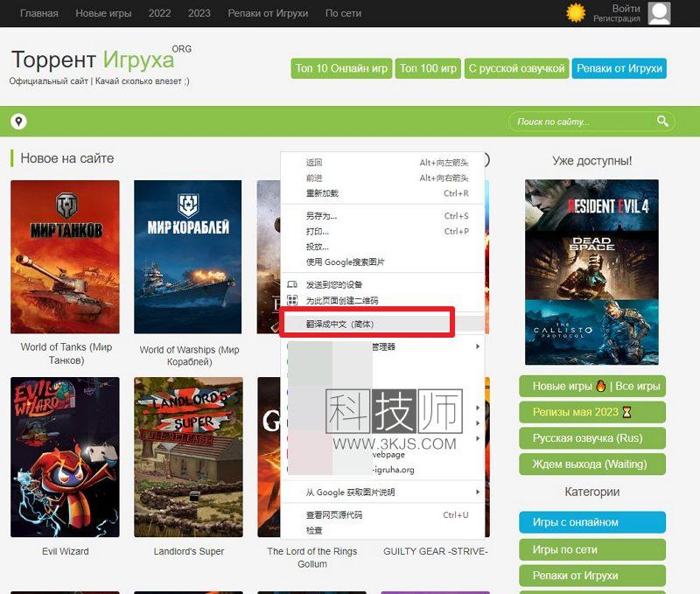
Task: Click The Lord of the Rings Gollum title
Action: pos(312,557)
